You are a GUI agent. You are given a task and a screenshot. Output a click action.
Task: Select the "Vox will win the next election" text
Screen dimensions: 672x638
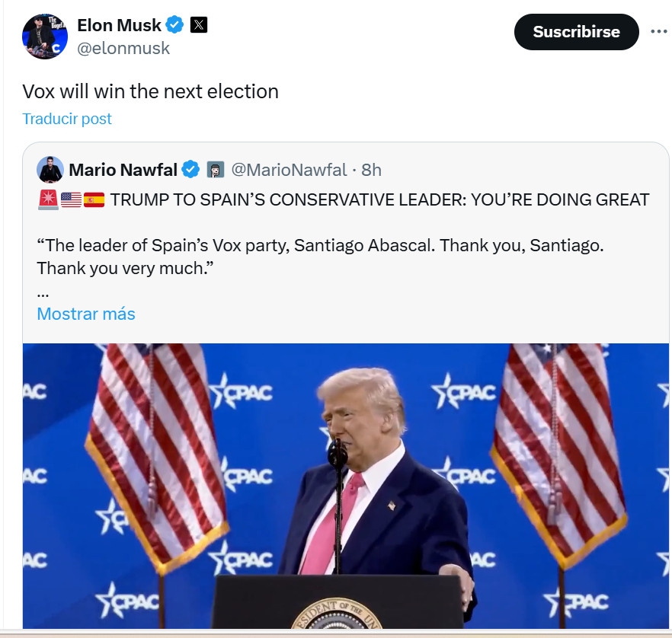150,92
